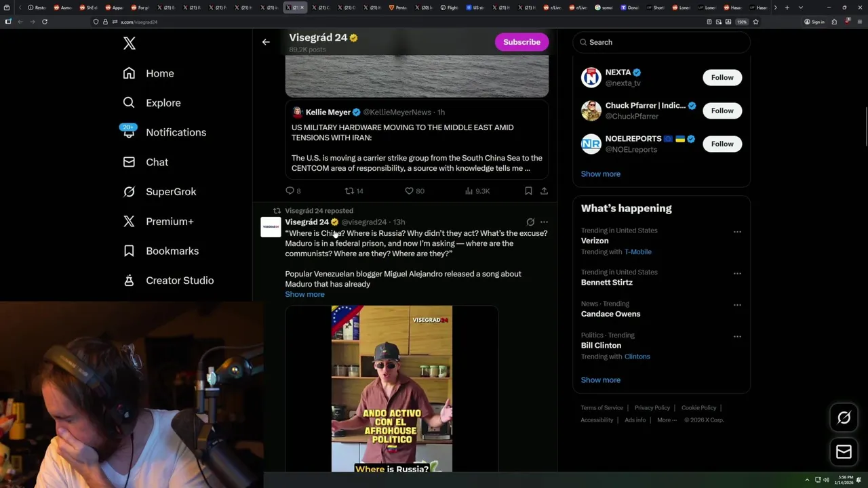Open Chuck Pfarrer profile avatar

pos(591,110)
